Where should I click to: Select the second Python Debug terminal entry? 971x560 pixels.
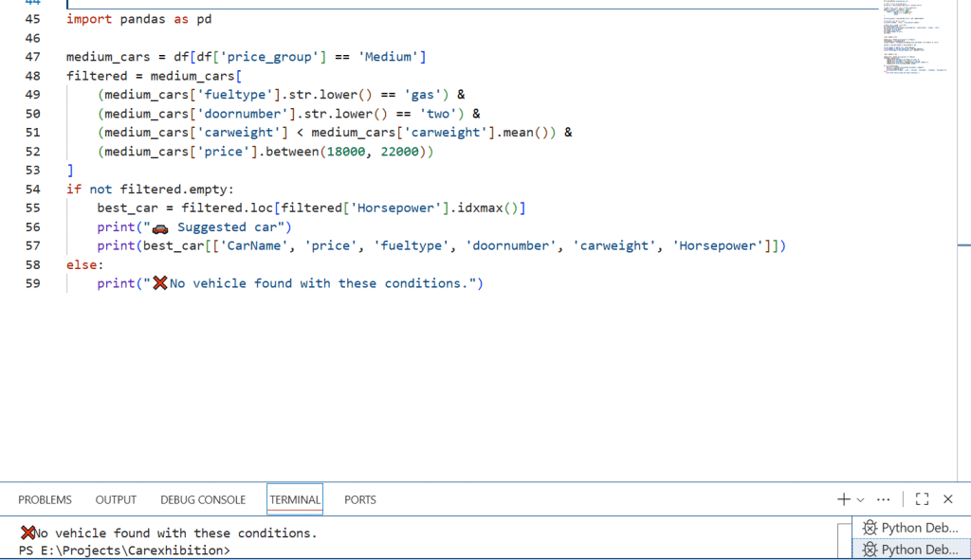[x=910, y=550]
